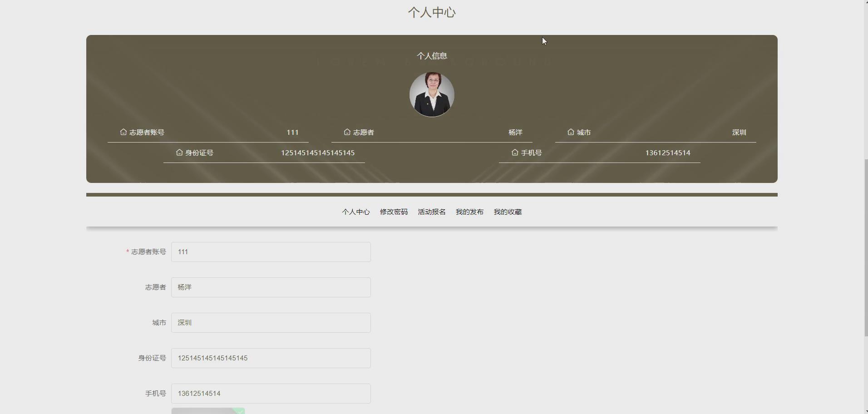Screen dimensions: 868x414
Task: Click the ID number 125145145145145145 in info card
Action: pyautogui.click(x=318, y=153)
